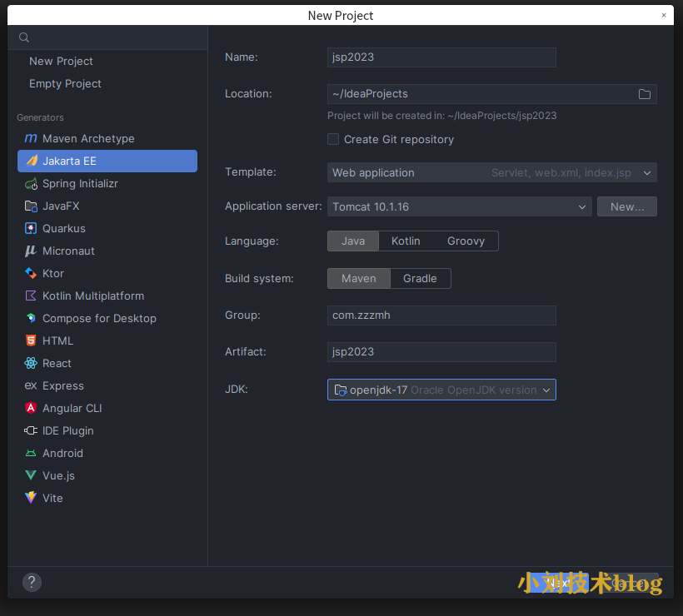Click the Spring Initializr icon
Viewport: 683px width, 616px height.
tap(31, 183)
